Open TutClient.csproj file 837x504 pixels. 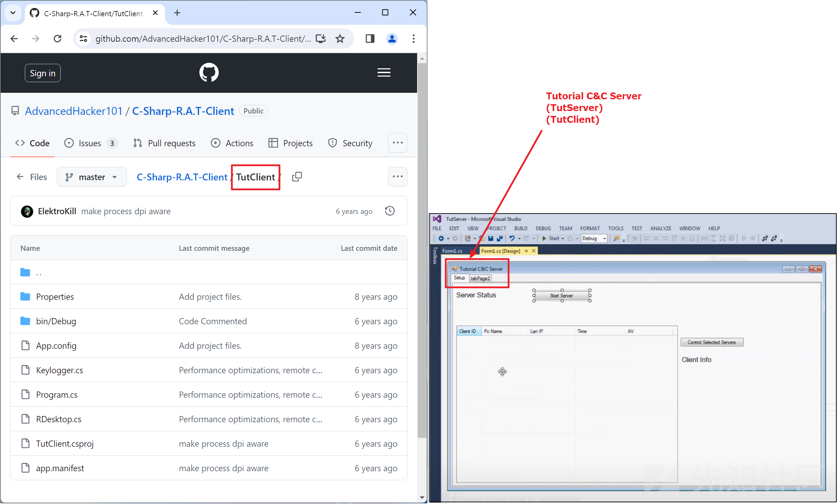tap(65, 444)
